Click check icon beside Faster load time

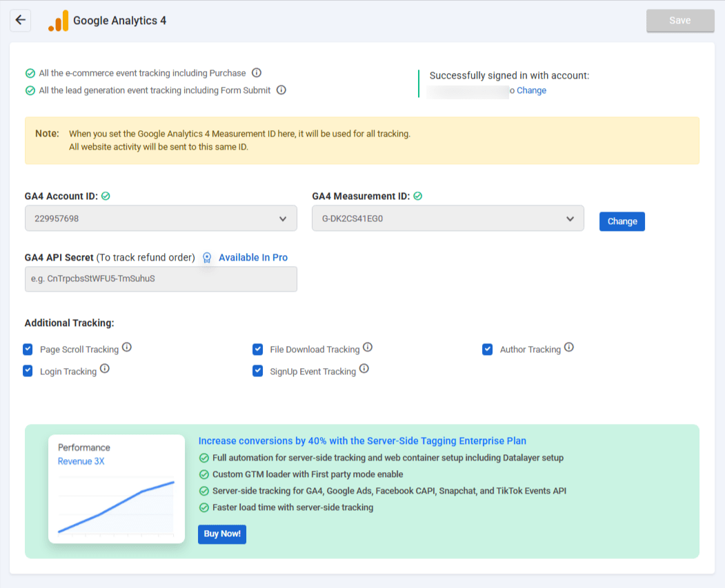204,507
